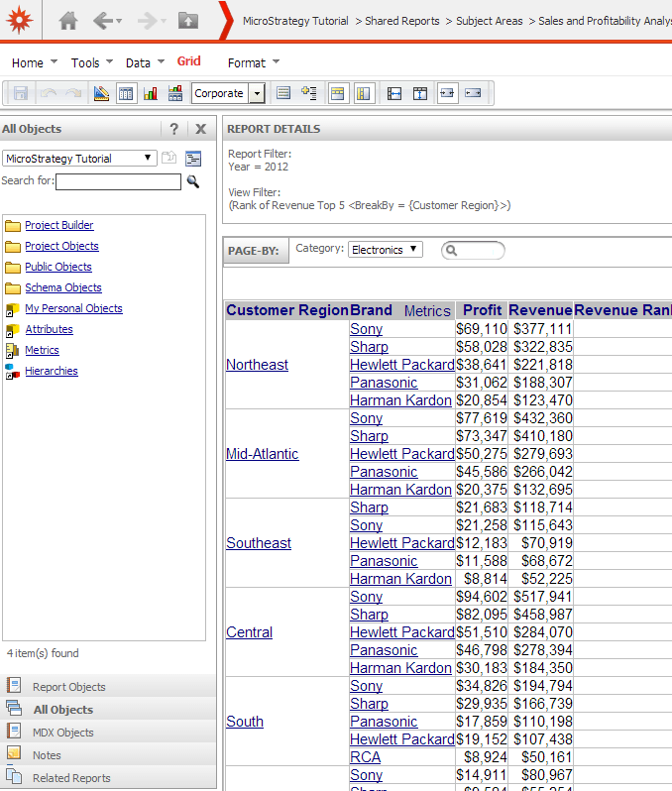Viewport: 672px width, 791px height.
Task: Open the Category Electronics page-by dropdown
Action: 386,249
